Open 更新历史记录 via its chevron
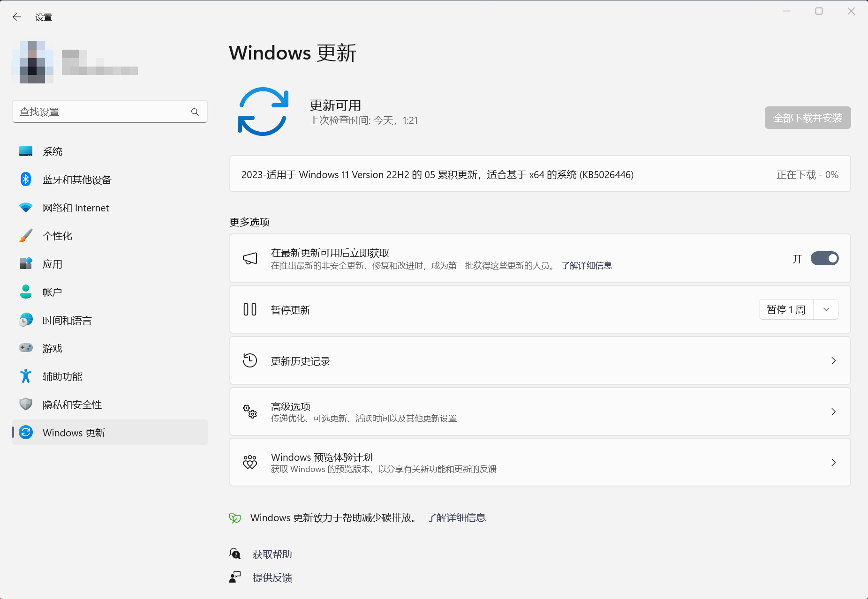868x599 pixels. pos(833,361)
